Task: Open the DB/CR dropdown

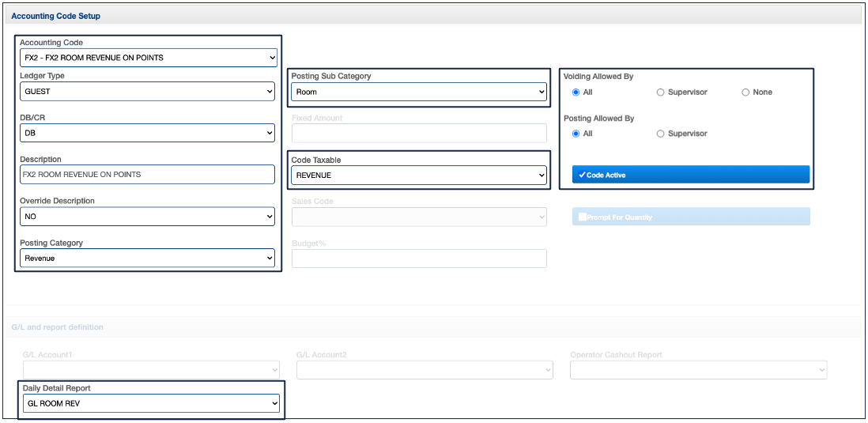Action: [x=148, y=134]
